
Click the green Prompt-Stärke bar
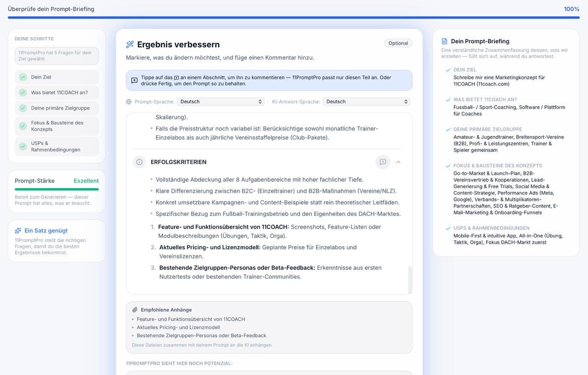57,189
